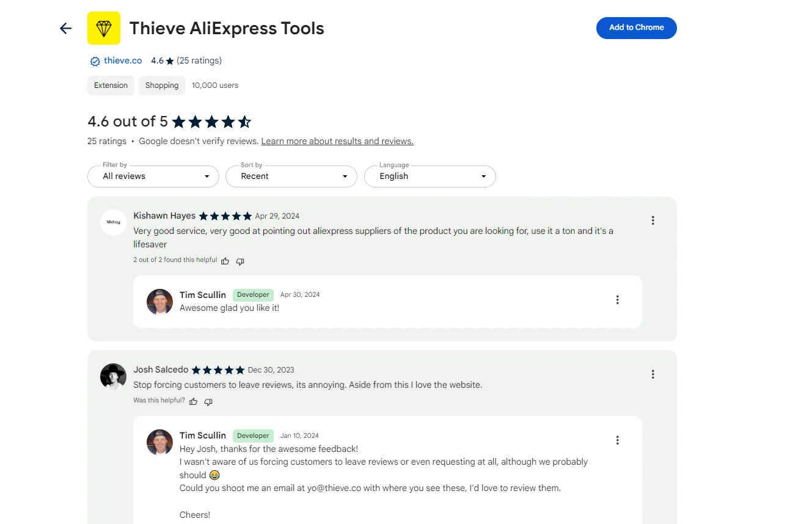Thumbs down Josh Salcedo review

pos(208,402)
